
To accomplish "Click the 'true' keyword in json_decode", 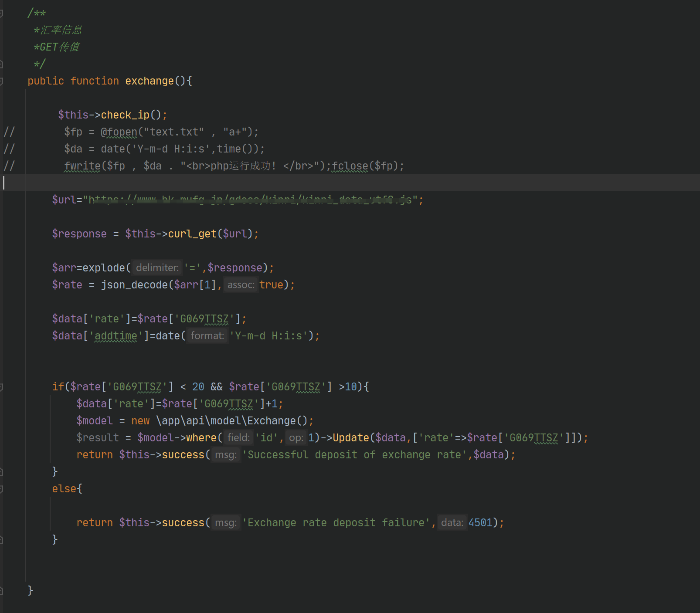I will [x=271, y=284].
